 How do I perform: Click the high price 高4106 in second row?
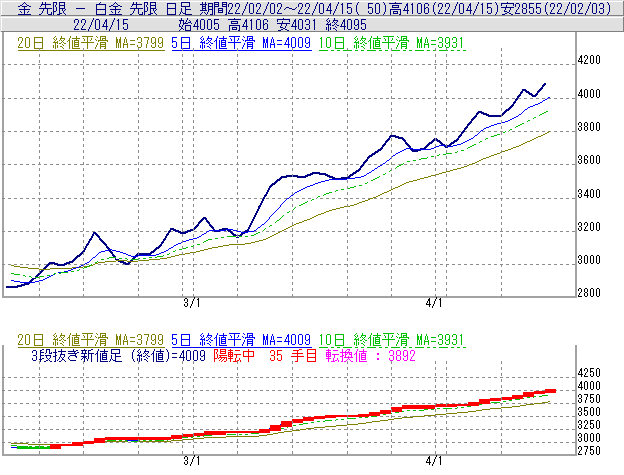(249, 25)
